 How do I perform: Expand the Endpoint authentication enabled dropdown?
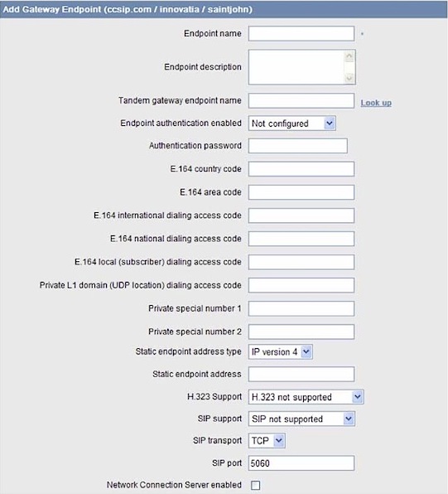point(291,123)
